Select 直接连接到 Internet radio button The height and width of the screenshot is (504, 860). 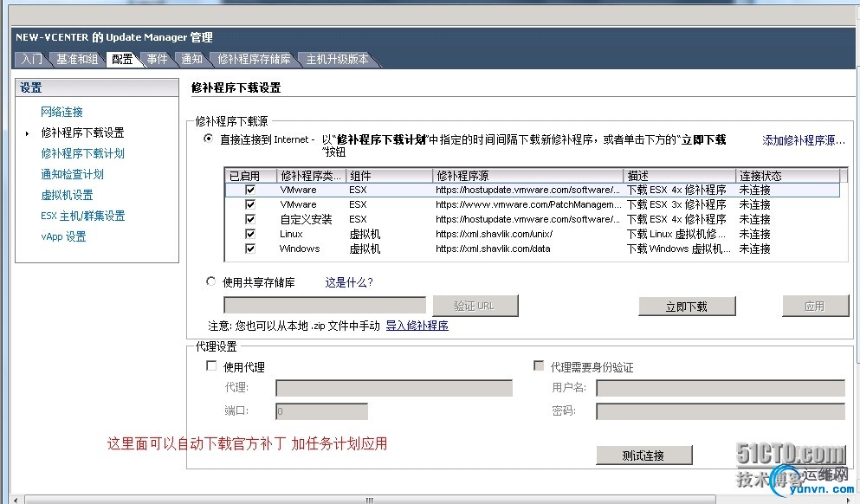coord(209,139)
